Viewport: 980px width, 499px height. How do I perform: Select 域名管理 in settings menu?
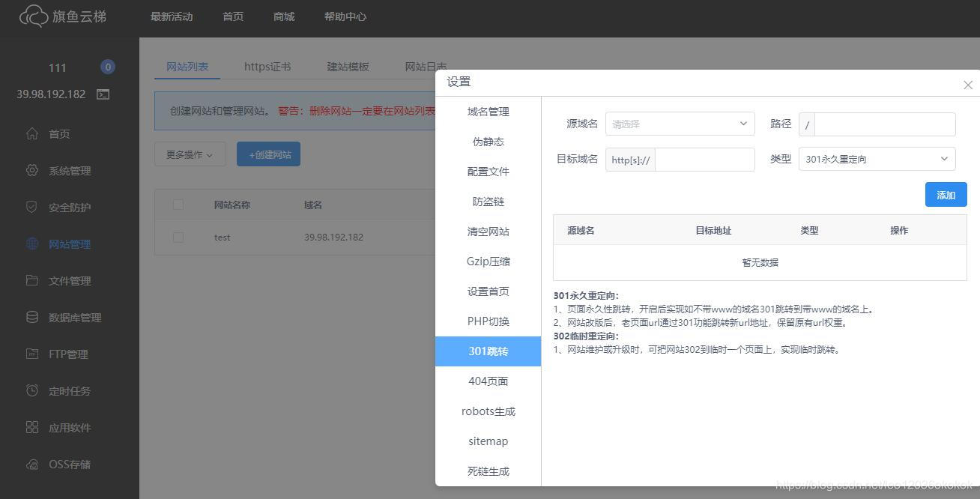(x=488, y=112)
